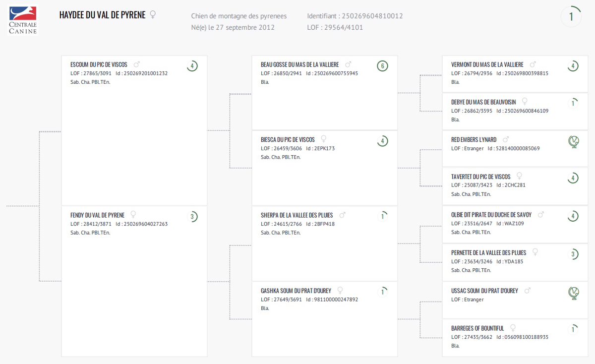Click the Haydee du Val de Pyrene title
This screenshot has height=364, width=595.
pos(102,15)
